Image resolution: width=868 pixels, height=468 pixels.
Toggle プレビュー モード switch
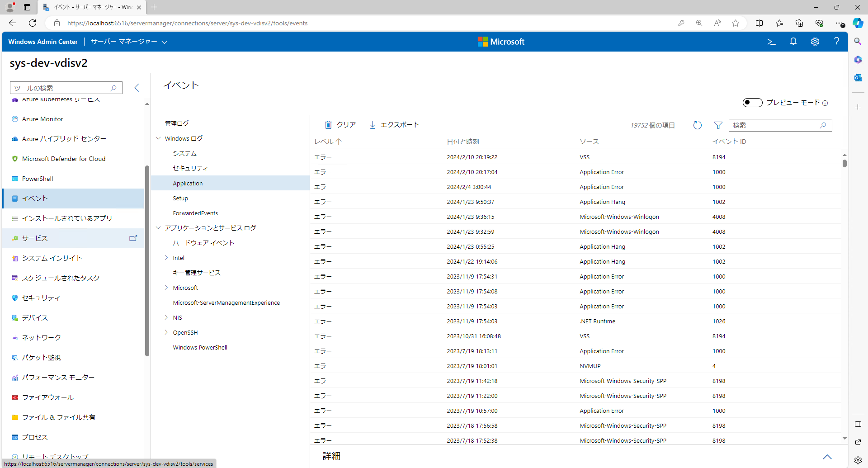752,103
